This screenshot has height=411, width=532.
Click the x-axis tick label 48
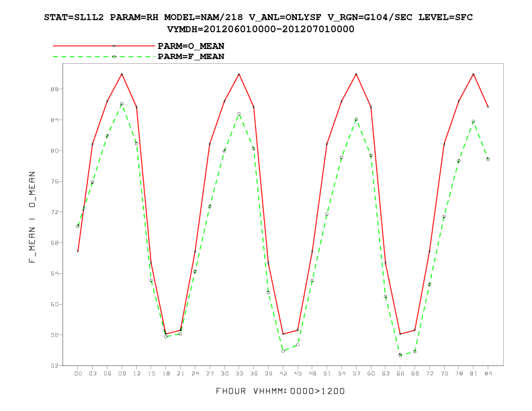(312, 373)
